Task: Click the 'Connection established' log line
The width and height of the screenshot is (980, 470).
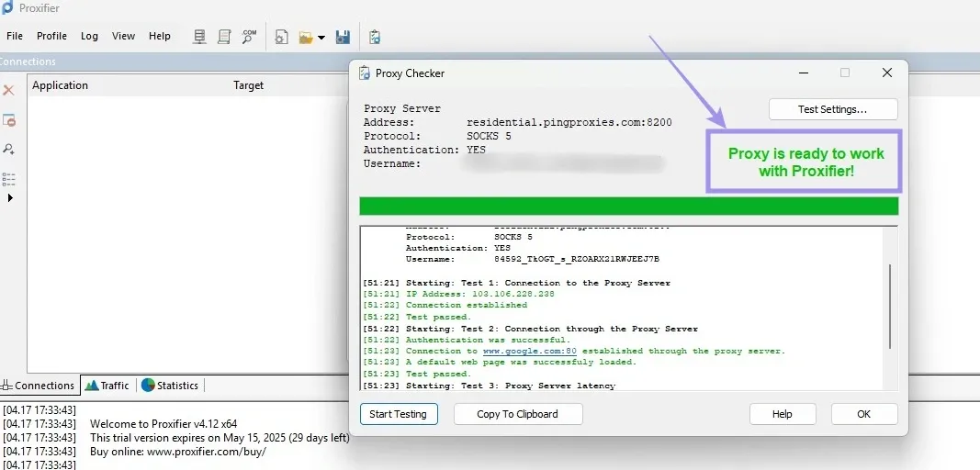Action: coord(445,305)
